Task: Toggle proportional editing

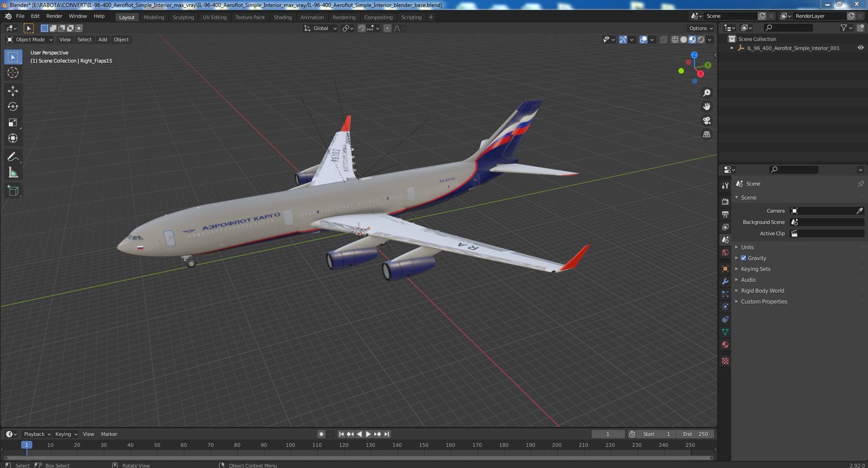Action: [387, 28]
